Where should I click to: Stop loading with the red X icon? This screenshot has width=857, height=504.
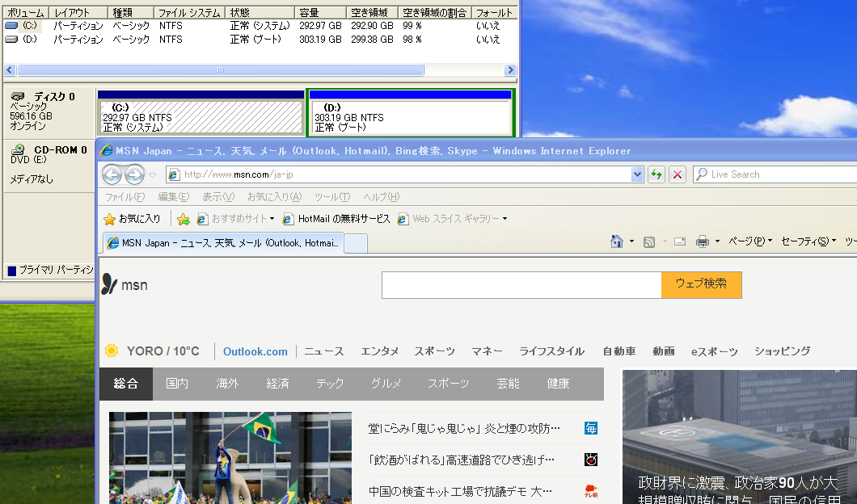click(x=678, y=174)
